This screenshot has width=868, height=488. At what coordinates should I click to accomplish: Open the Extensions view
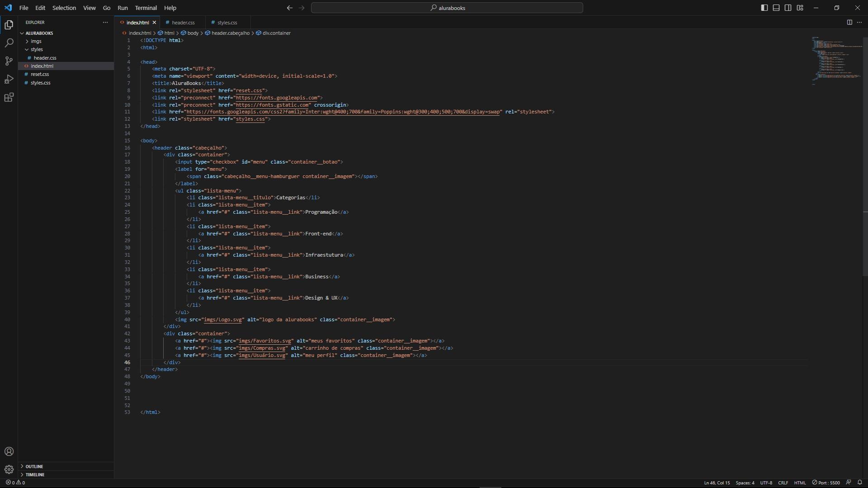pyautogui.click(x=9, y=98)
